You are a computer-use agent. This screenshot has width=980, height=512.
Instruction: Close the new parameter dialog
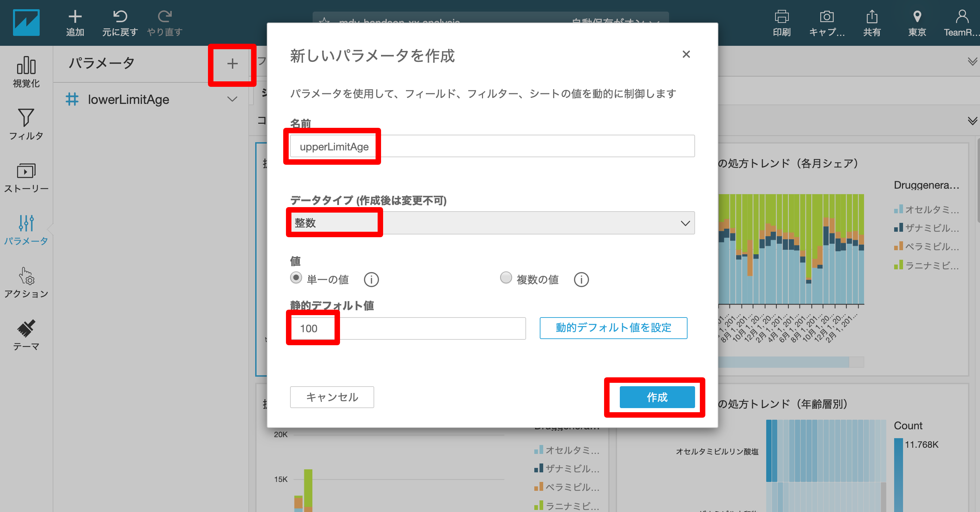686,54
